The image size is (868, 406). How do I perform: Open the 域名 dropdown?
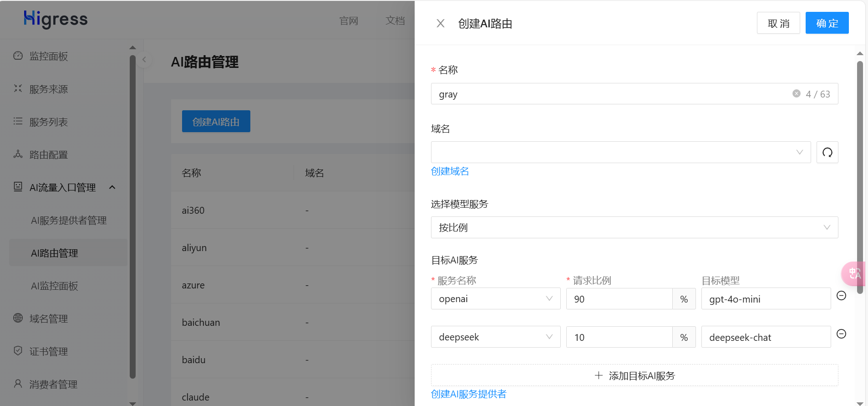click(620, 152)
